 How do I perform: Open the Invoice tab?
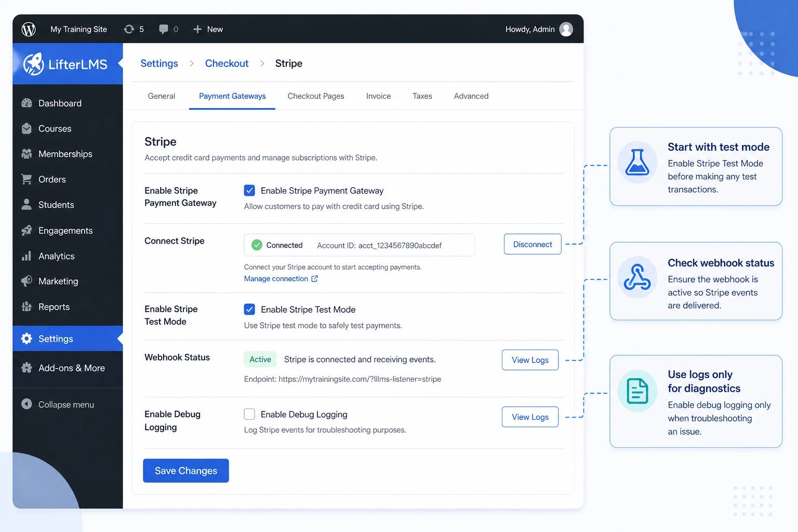[x=378, y=96]
